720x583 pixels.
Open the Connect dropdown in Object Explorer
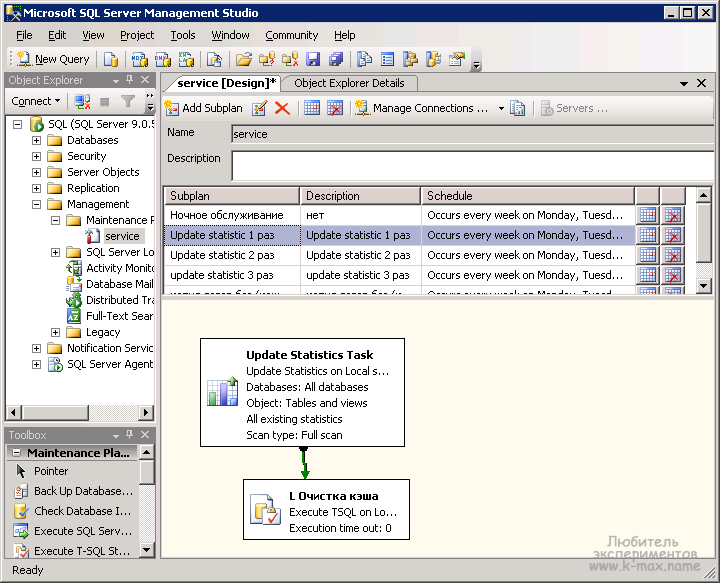(36, 101)
